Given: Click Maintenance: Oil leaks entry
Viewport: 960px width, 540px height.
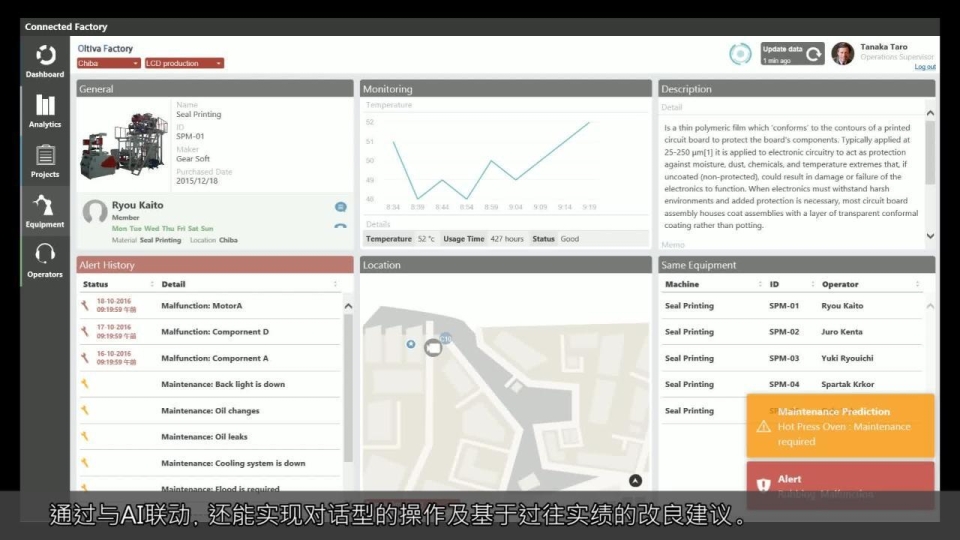Looking at the screenshot, I should pyautogui.click(x=204, y=437).
